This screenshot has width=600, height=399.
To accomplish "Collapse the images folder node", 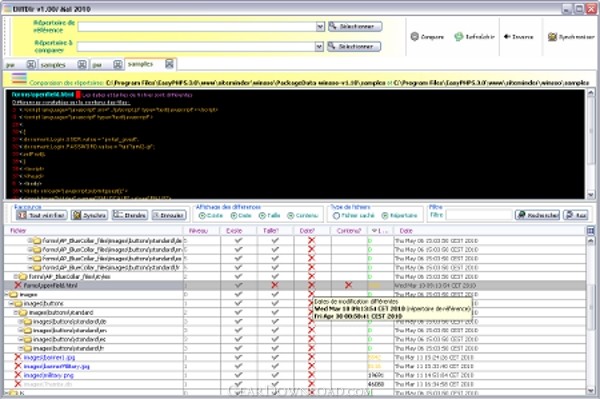I will pyautogui.click(x=7, y=295).
